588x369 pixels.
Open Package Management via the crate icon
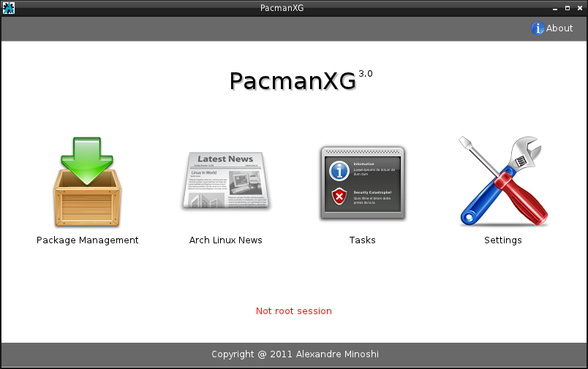(87, 181)
